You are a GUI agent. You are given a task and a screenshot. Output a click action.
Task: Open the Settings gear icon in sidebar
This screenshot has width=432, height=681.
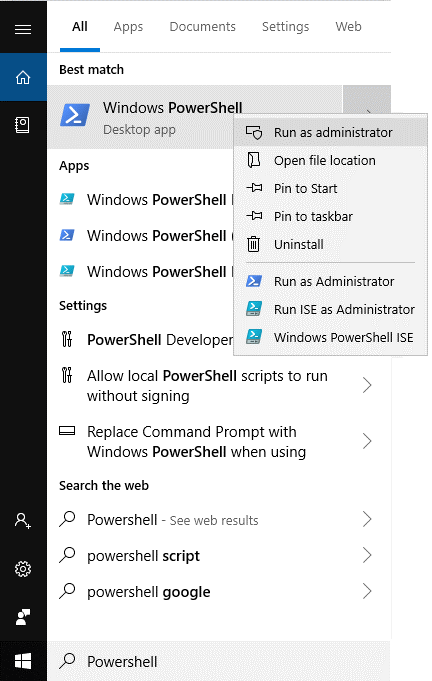coord(23,569)
